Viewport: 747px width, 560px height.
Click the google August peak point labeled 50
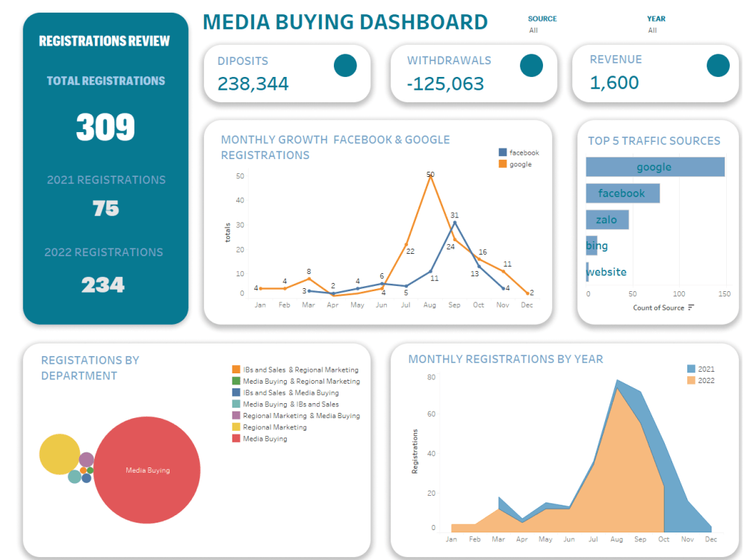tap(430, 175)
